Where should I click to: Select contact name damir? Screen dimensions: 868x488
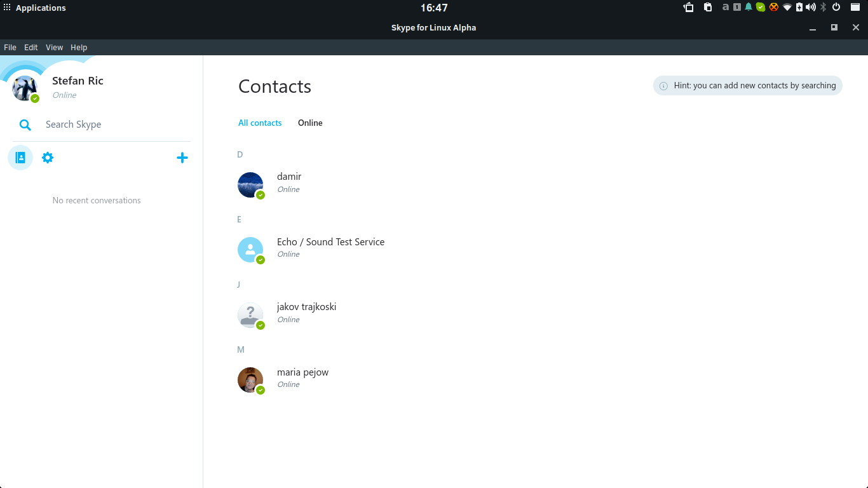tap(289, 177)
